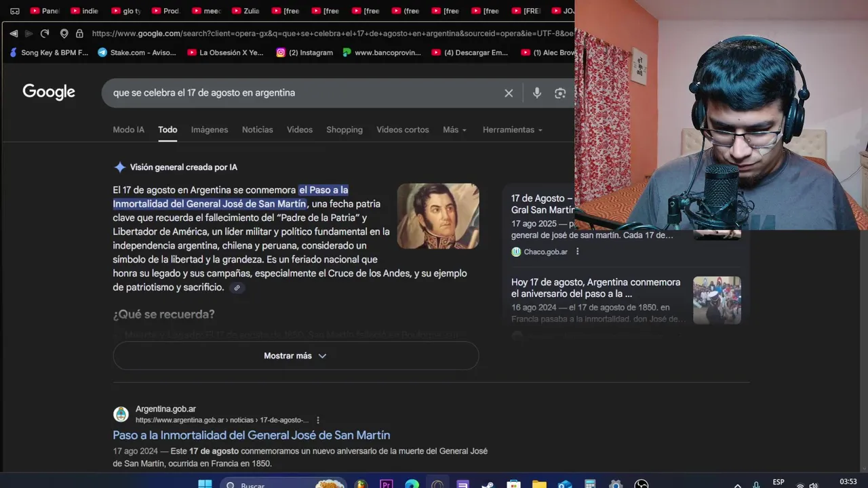
Task: Open the Windows Start menu
Action: pos(204,484)
